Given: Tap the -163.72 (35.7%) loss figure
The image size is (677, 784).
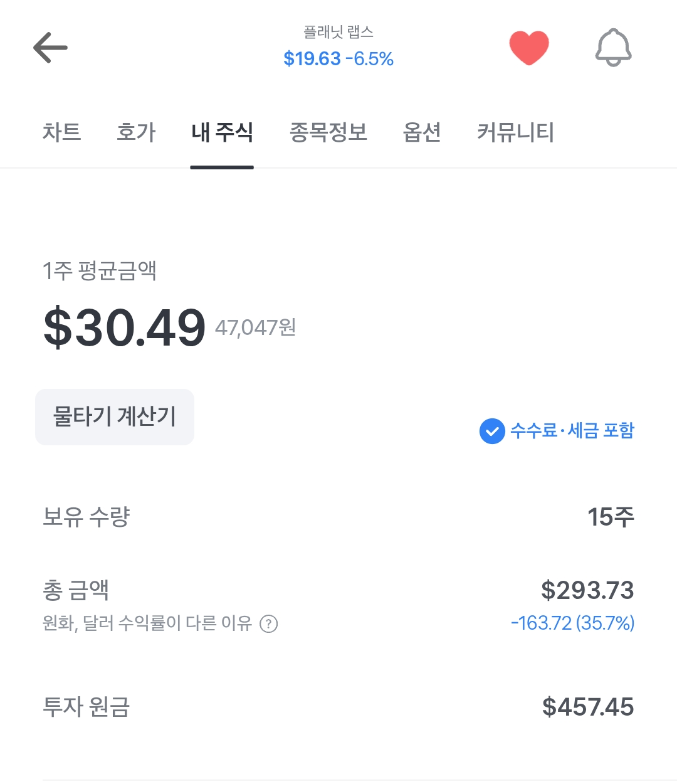Looking at the screenshot, I should (x=572, y=623).
